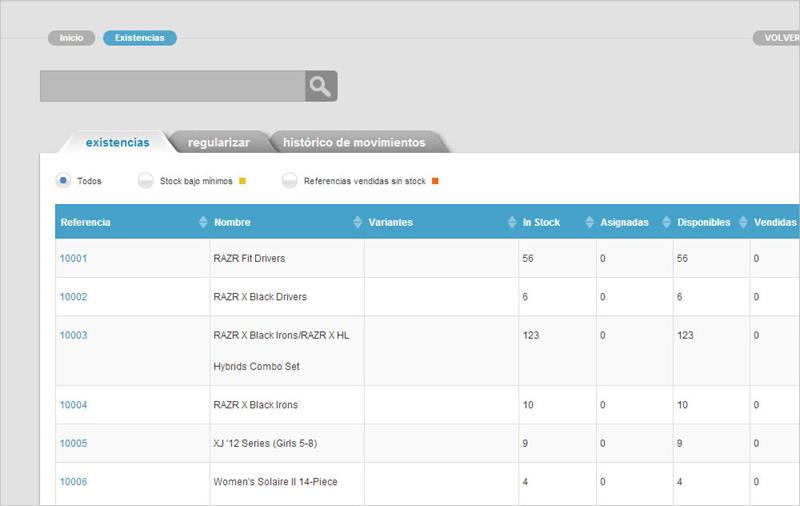Select the existencias tab
The width and height of the screenshot is (800, 506).
click(117, 142)
